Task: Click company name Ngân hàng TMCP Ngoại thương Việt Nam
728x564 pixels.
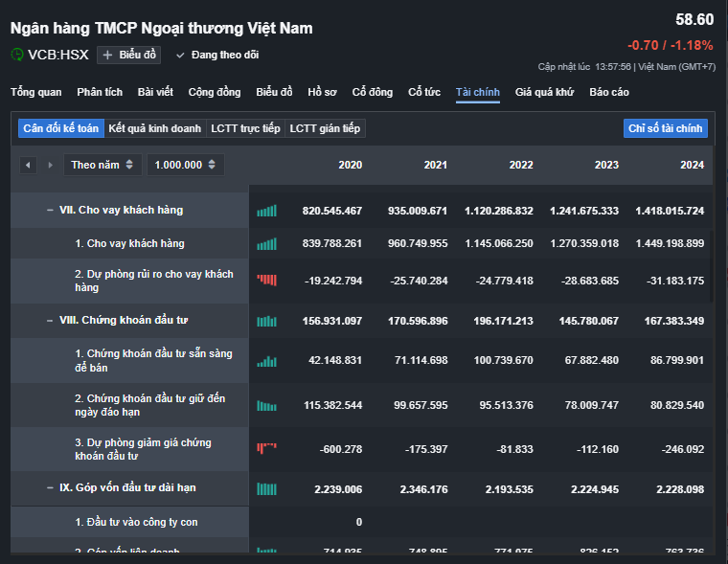Action: point(162,29)
